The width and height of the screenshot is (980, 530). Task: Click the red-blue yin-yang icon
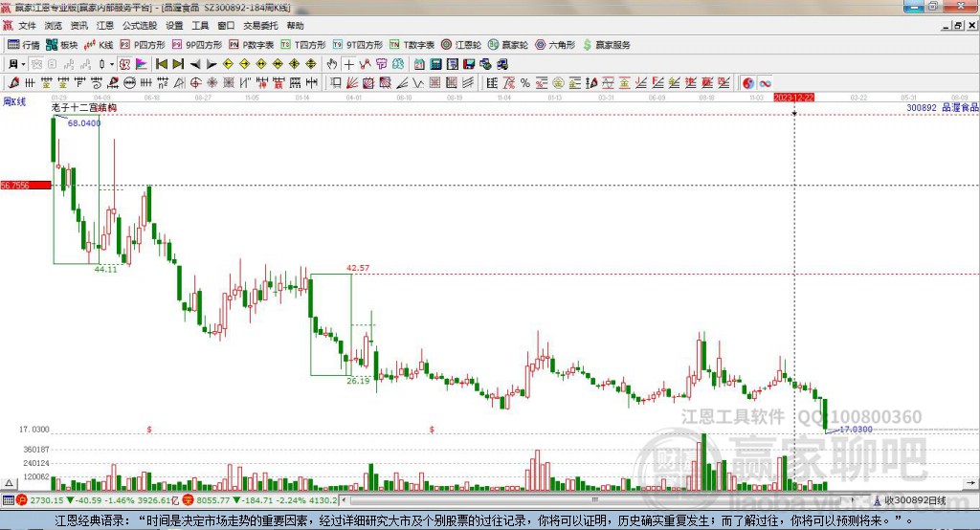(748, 83)
